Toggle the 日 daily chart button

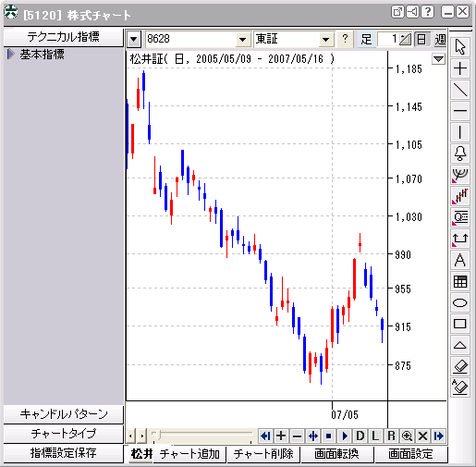[x=421, y=39]
